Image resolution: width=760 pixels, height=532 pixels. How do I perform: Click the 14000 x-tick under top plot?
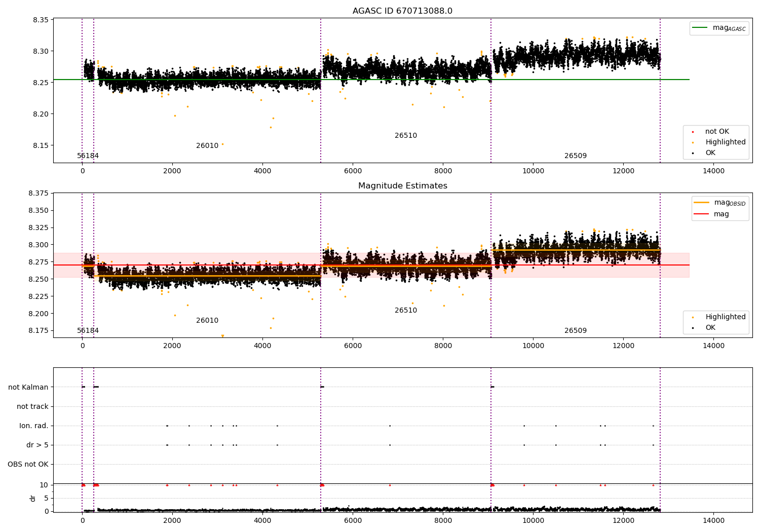click(714, 171)
